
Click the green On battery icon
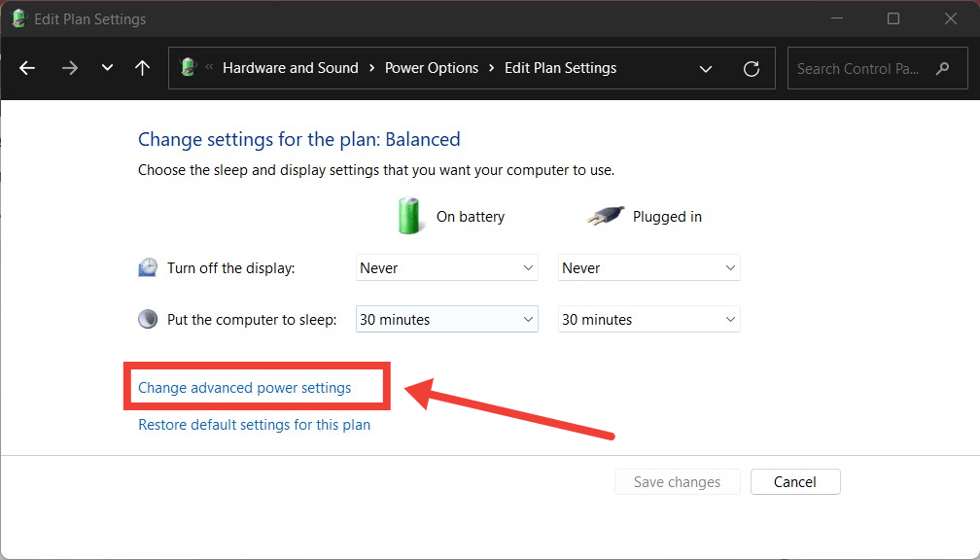[411, 216]
